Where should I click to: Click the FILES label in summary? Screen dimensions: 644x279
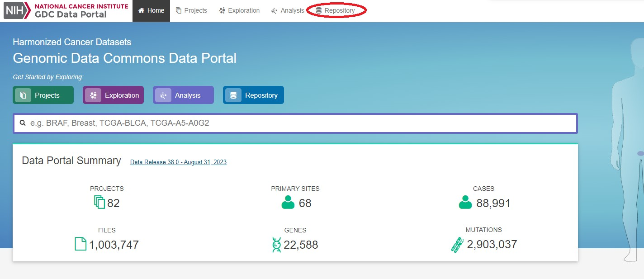click(x=107, y=230)
